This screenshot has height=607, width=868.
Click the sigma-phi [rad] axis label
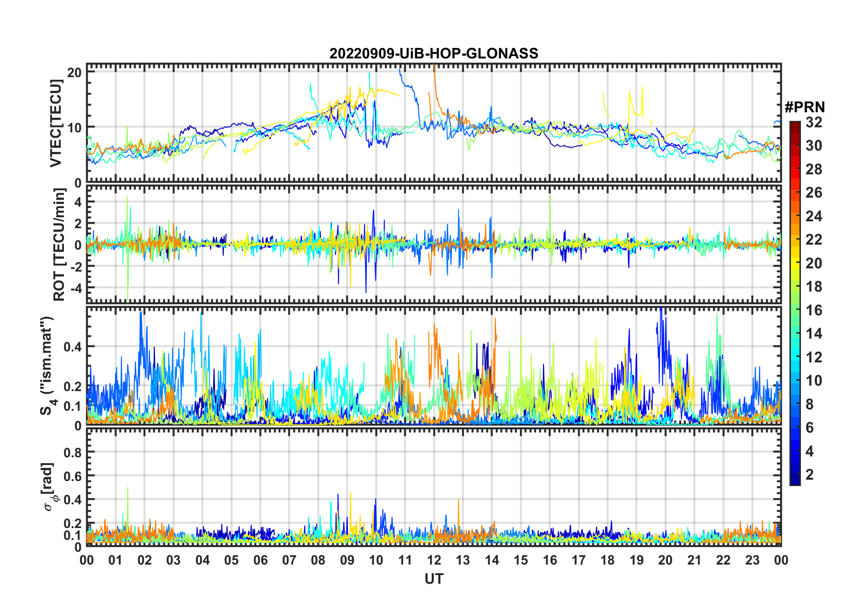click(x=48, y=487)
